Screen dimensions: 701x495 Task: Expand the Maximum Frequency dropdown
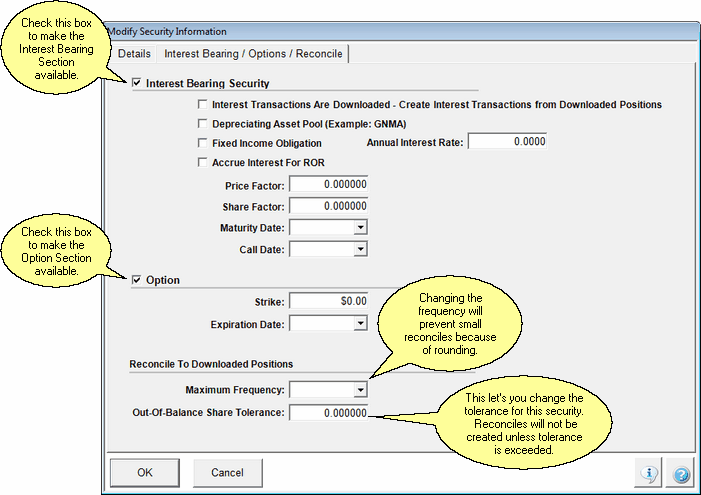click(x=360, y=389)
